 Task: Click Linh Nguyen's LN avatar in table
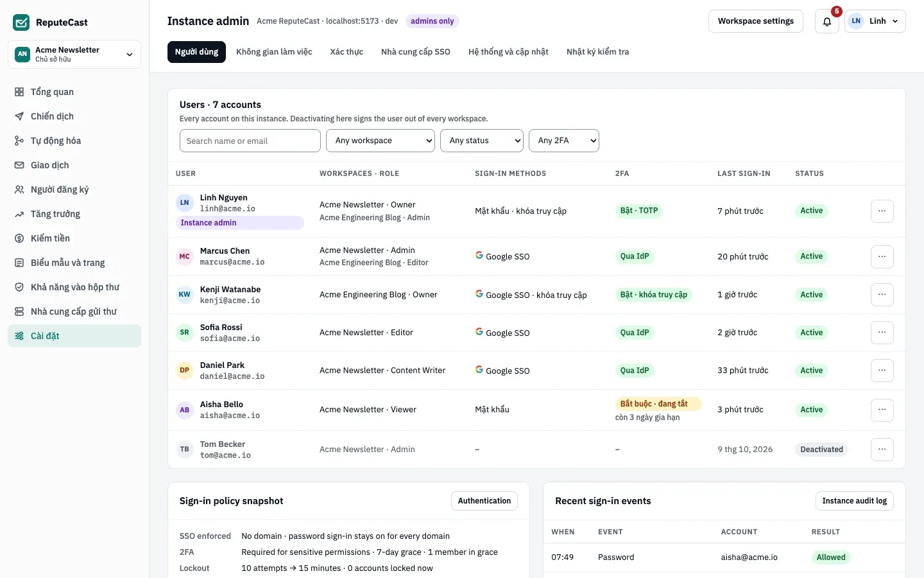point(185,203)
